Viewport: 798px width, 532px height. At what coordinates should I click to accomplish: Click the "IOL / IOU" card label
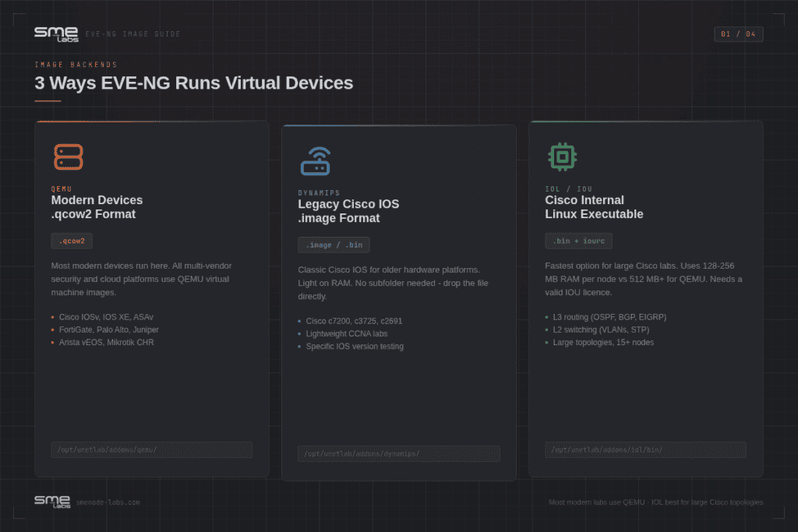568,188
